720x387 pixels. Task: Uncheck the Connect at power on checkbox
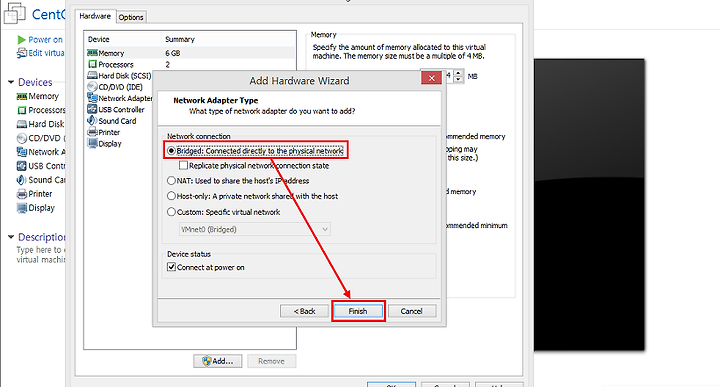coord(171,267)
